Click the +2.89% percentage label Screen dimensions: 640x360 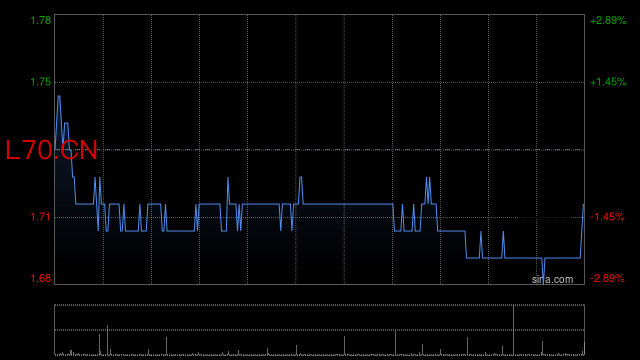(x=608, y=20)
